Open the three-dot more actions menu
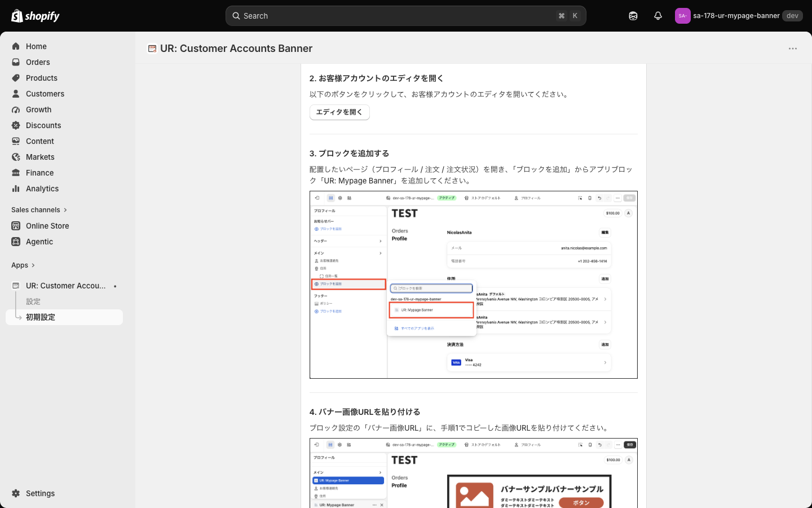 pos(793,49)
